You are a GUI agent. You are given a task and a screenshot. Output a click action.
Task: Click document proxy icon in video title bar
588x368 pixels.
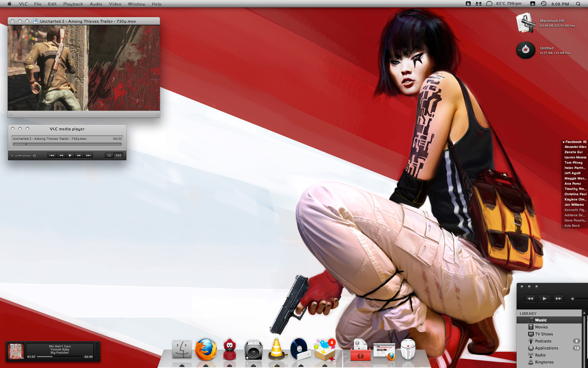35,21
